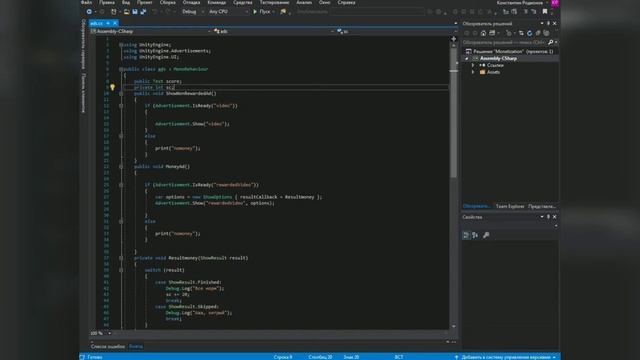Collapse the ShowNonRewardedAd method outline
The width and height of the screenshot is (640, 360).
(x=121, y=93)
